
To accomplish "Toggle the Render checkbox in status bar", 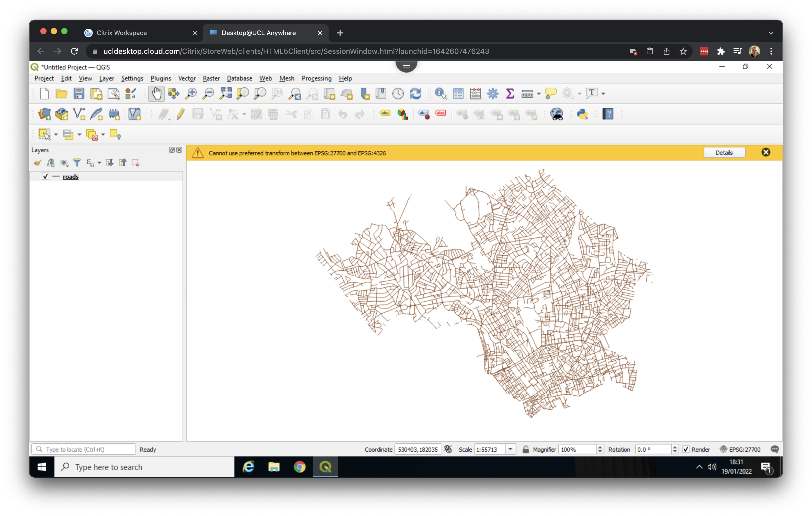I will (x=686, y=449).
